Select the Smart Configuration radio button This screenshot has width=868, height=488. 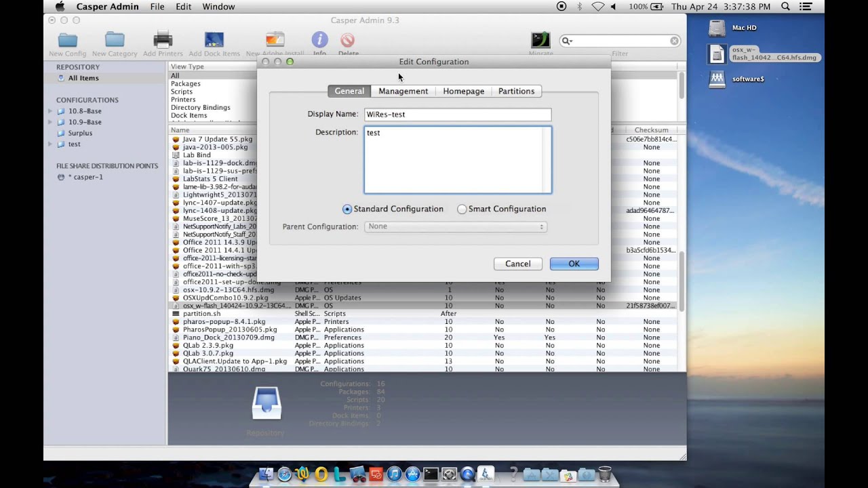click(462, 209)
